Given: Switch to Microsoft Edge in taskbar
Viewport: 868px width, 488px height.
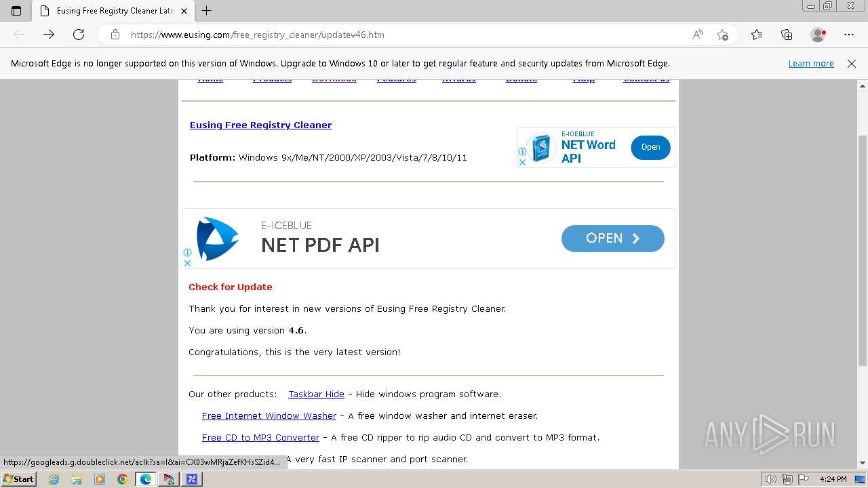Looking at the screenshot, I should [146, 479].
